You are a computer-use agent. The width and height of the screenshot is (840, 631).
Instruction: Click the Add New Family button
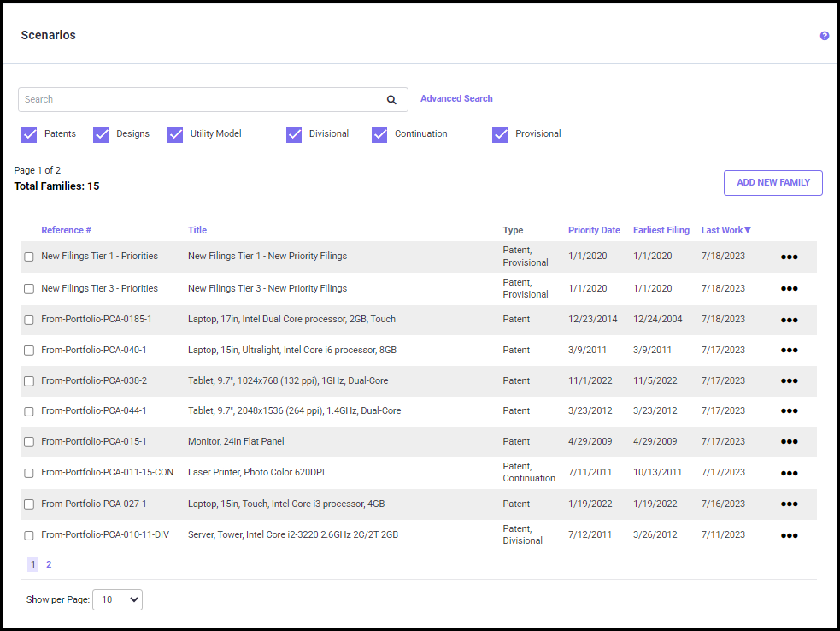[772, 183]
